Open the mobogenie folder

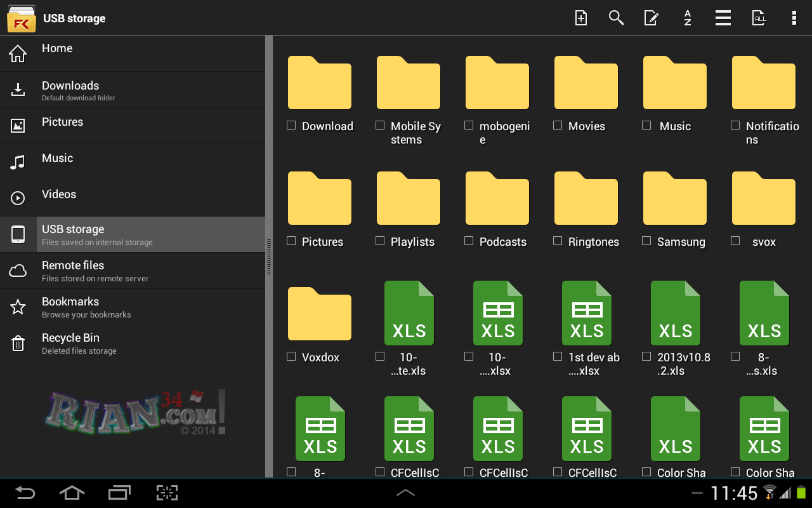click(x=497, y=83)
